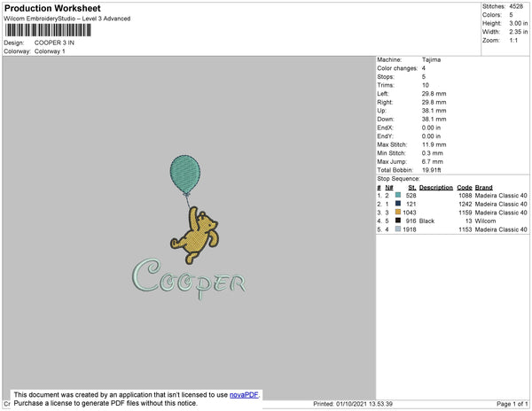Click the Machine value "Tajima"
Image resolution: width=532 pixels, height=411 pixels.
tap(431, 59)
